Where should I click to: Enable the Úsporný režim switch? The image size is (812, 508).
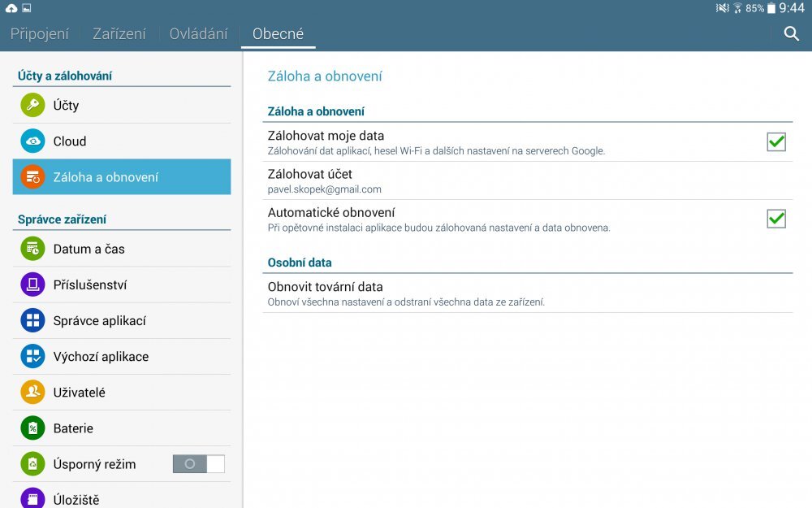point(198,463)
